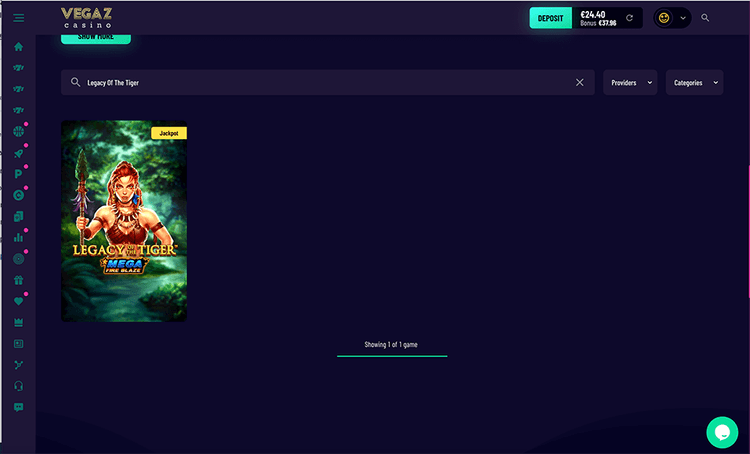The height and width of the screenshot is (454, 750).
Task: Click the circled C coin icon
Action: coord(19,195)
